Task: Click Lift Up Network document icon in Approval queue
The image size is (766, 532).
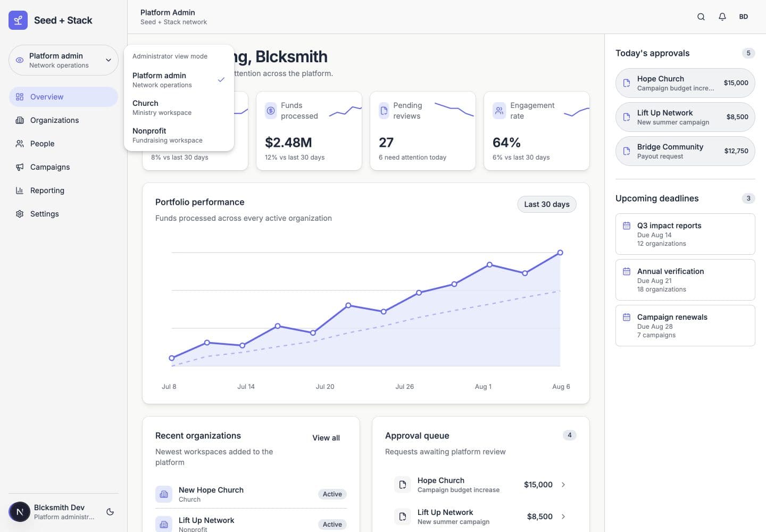Action: pos(403,517)
